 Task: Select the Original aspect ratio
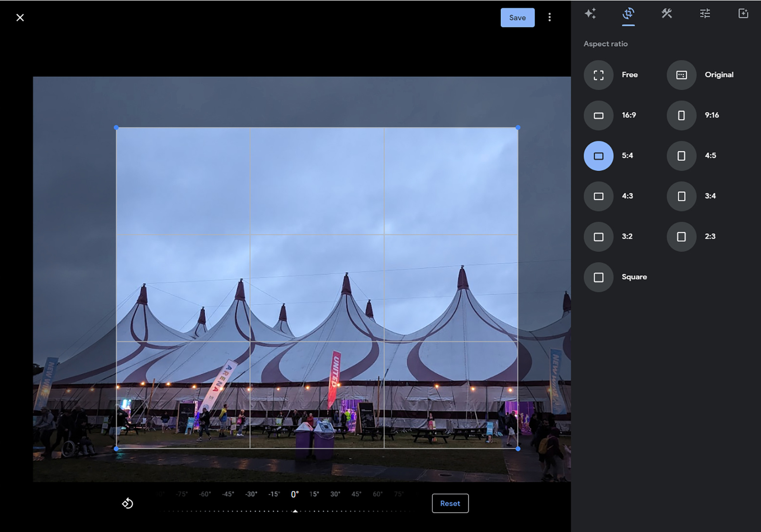point(681,75)
